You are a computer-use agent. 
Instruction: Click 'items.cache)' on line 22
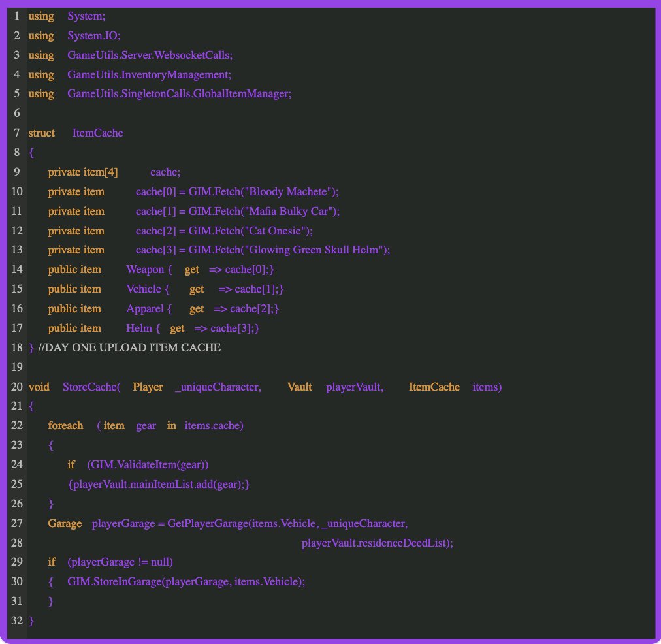click(214, 426)
